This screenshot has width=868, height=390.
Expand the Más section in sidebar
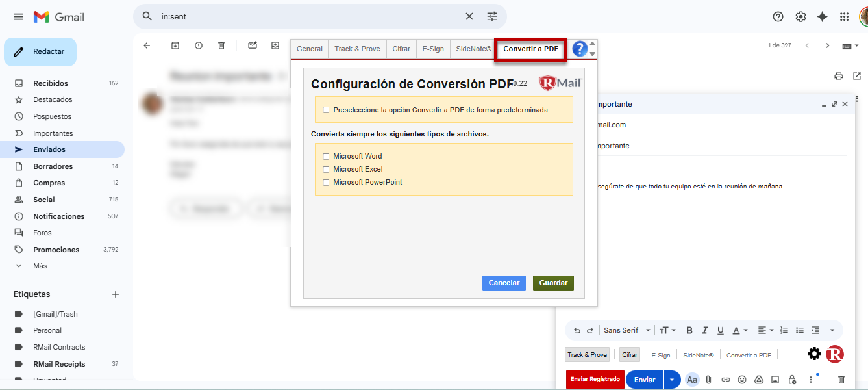(x=40, y=266)
